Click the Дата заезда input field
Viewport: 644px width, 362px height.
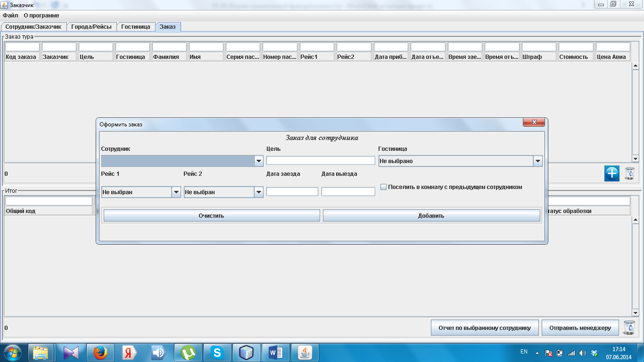click(292, 192)
